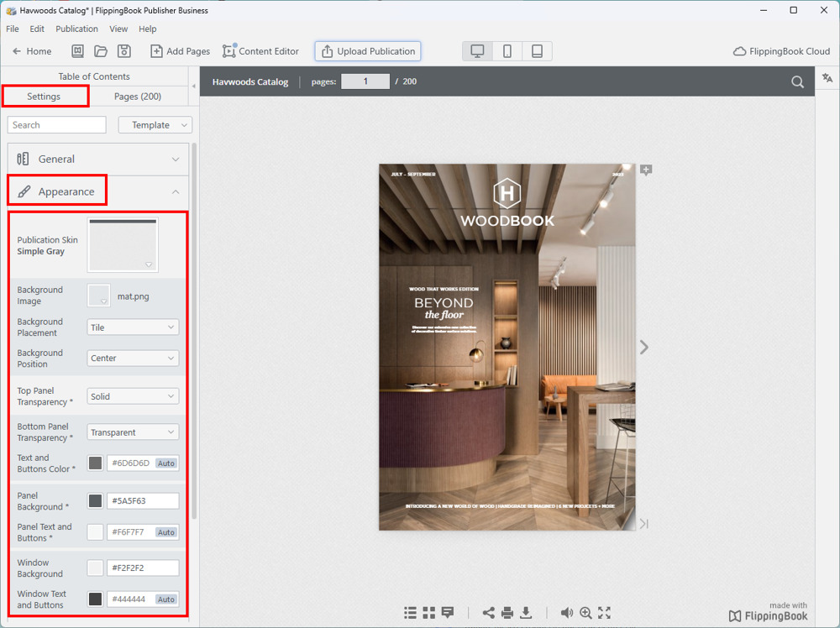840x628 pixels.
Task: Open the Background Position dropdown
Action: click(133, 358)
